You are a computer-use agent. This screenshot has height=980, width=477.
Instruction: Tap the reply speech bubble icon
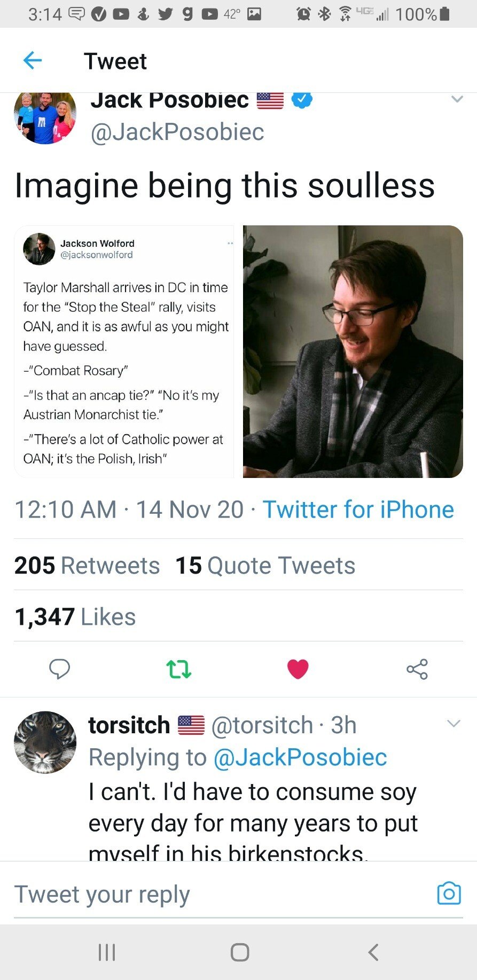click(x=59, y=669)
